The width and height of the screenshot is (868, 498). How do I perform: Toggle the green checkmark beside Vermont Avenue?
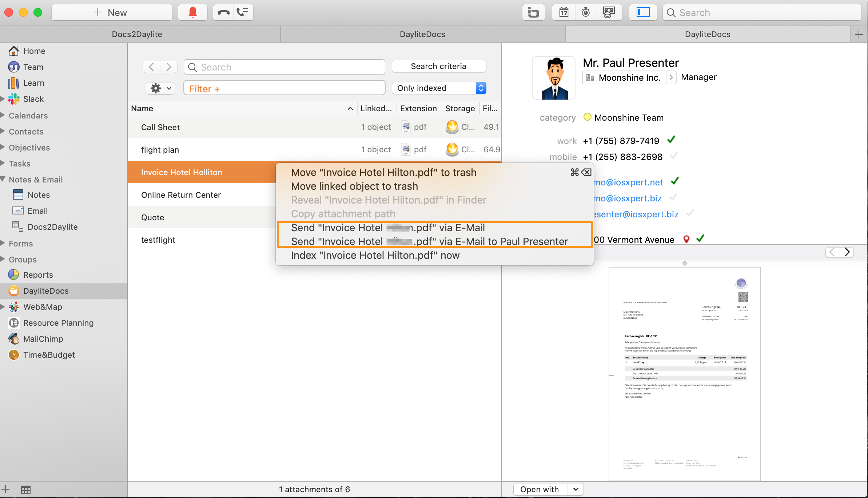pyautogui.click(x=700, y=238)
